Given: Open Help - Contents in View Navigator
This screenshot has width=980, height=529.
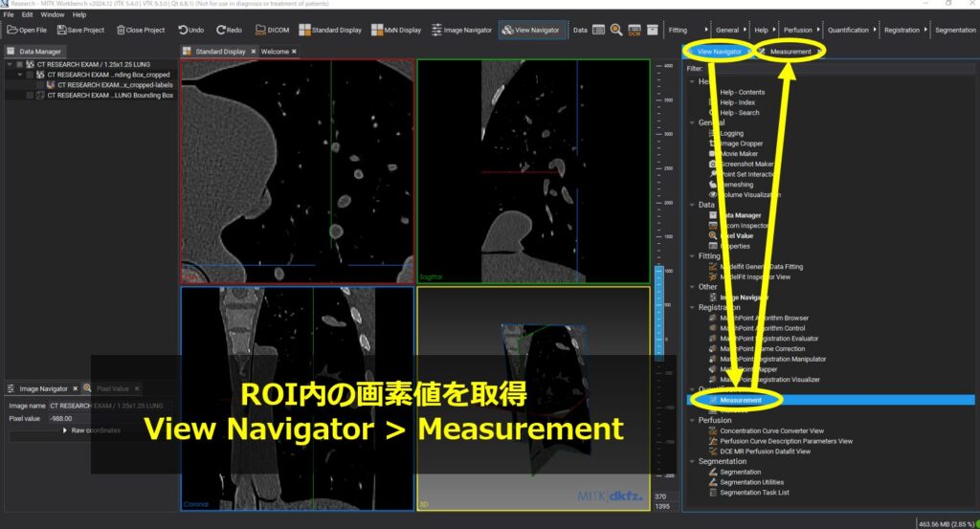Looking at the screenshot, I should coord(742,92).
